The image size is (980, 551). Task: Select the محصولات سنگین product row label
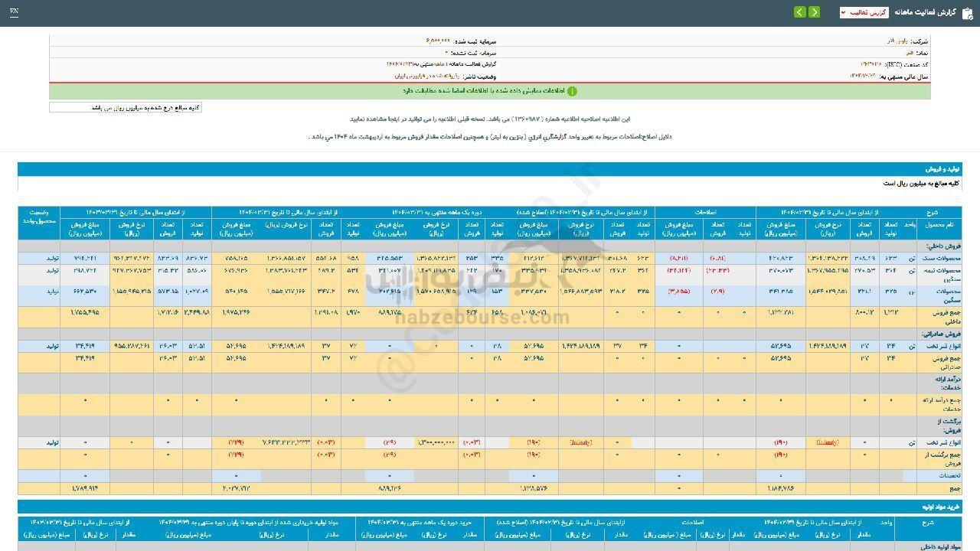coord(939,295)
